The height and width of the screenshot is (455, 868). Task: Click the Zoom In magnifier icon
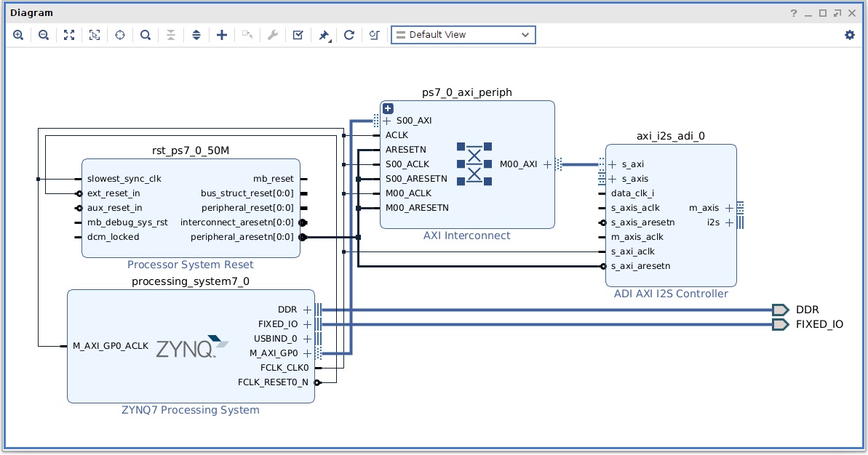point(18,35)
